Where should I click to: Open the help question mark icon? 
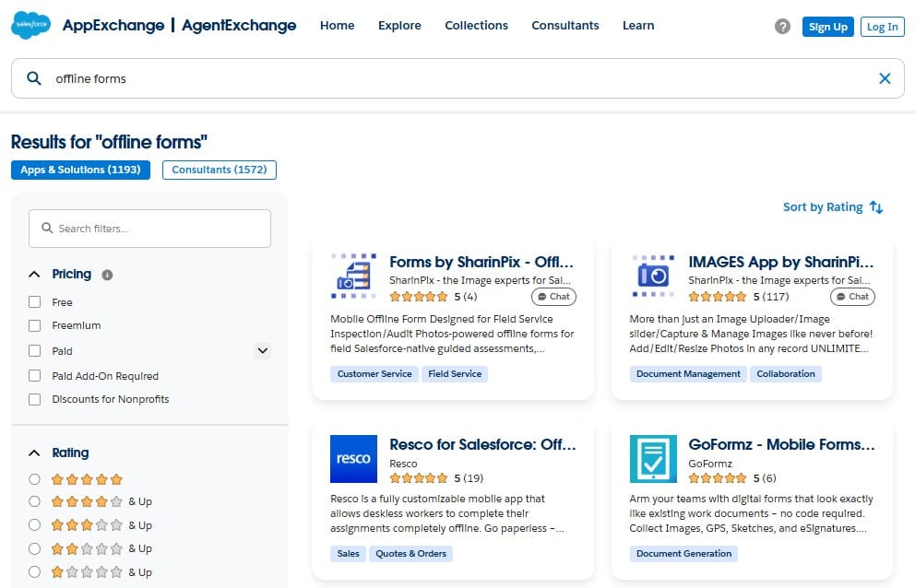pyautogui.click(x=782, y=26)
